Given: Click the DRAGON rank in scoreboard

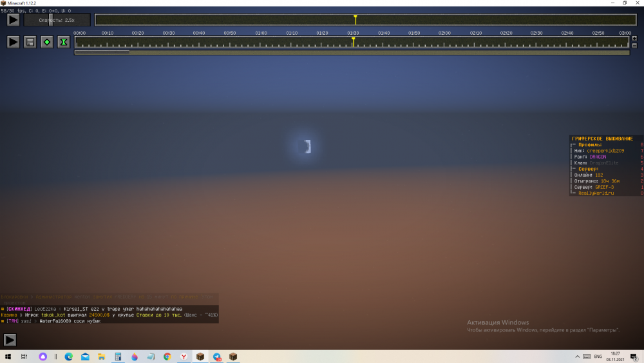Looking at the screenshot, I should 598,157.
